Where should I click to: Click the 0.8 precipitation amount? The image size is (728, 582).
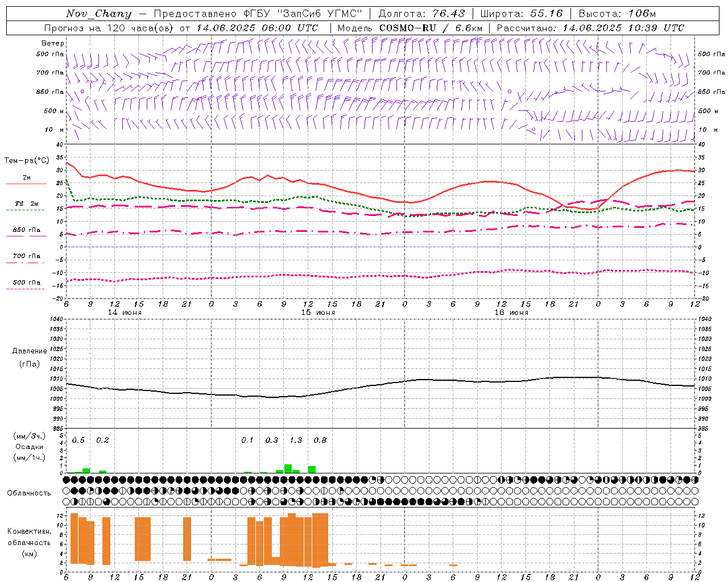pos(320,440)
